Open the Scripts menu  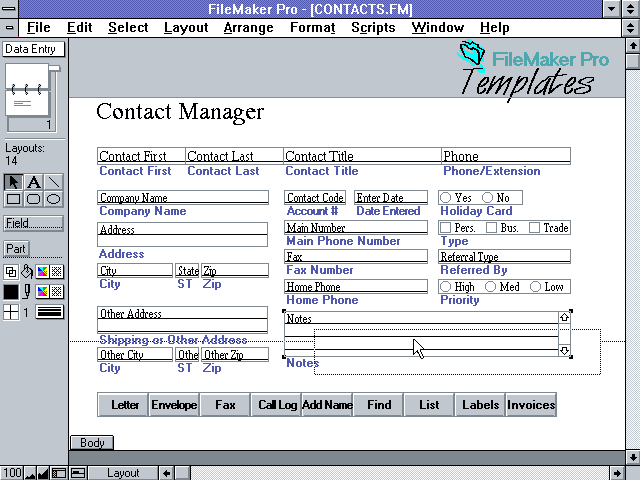pyautogui.click(x=373, y=27)
